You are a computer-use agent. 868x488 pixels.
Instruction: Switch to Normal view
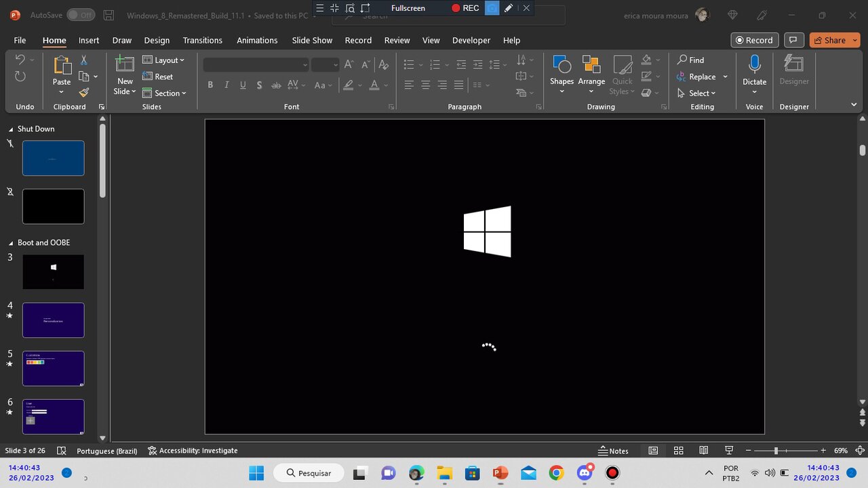(x=653, y=451)
